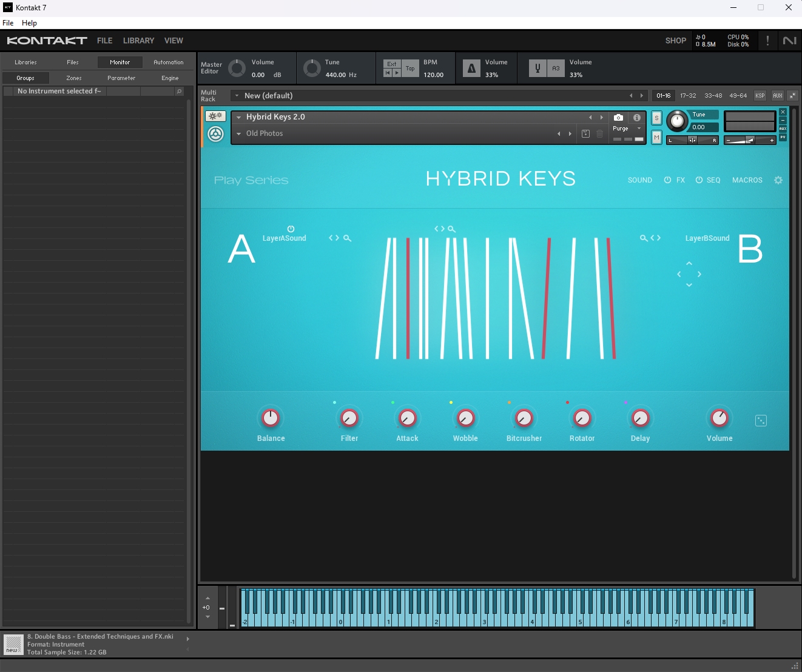Click the delete snapshot trash icon
802x672 pixels.
pos(599,134)
